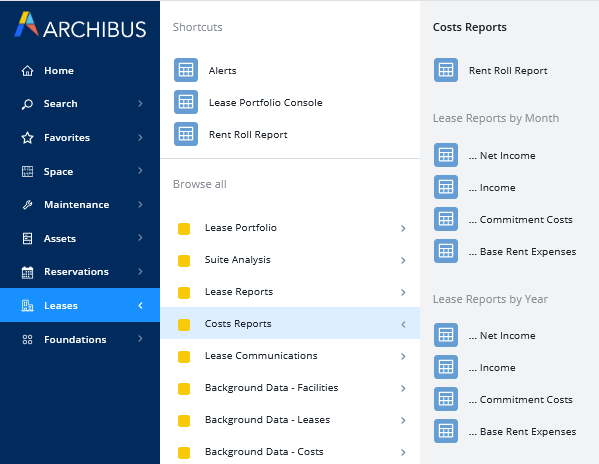Collapse the Costs Reports chevron
Screen dimensions: 599x464
click(403, 324)
